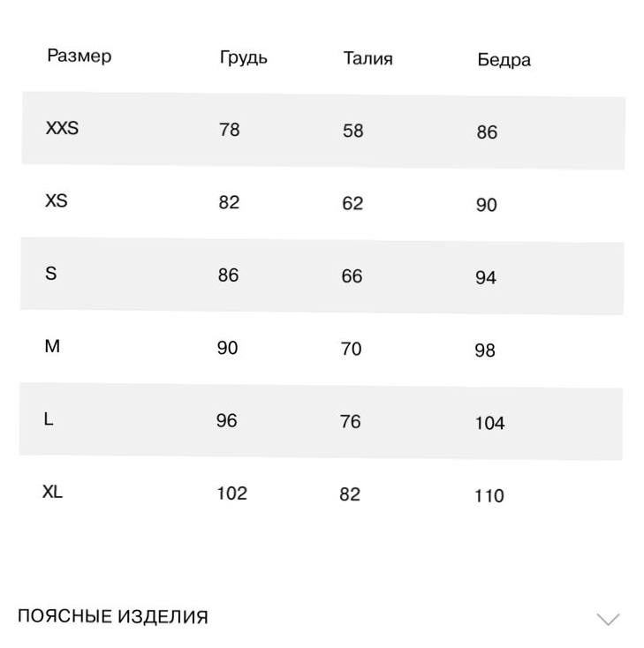Click hips value 104 for L
Screen dimensions: 644x648
tap(489, 423)
